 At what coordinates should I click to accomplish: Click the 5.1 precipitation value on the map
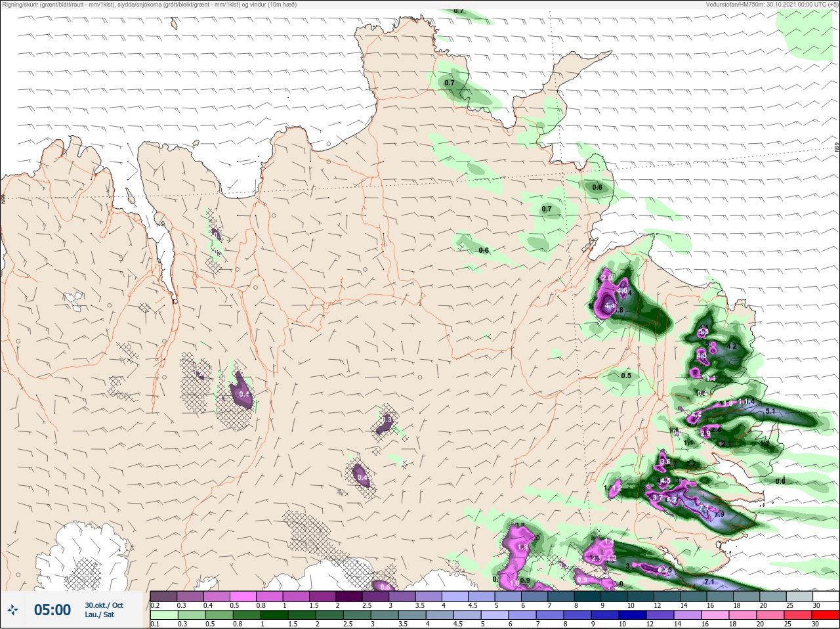770,411
